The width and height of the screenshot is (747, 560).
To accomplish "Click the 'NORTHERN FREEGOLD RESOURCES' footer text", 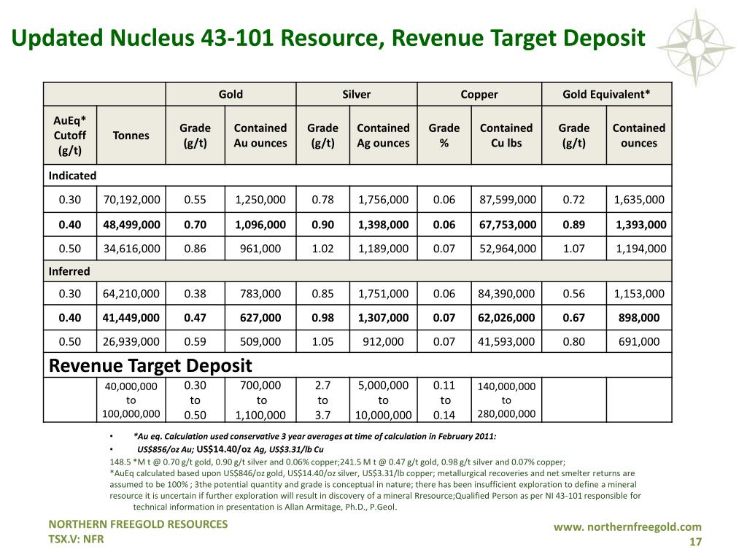I will pos(138,524).
